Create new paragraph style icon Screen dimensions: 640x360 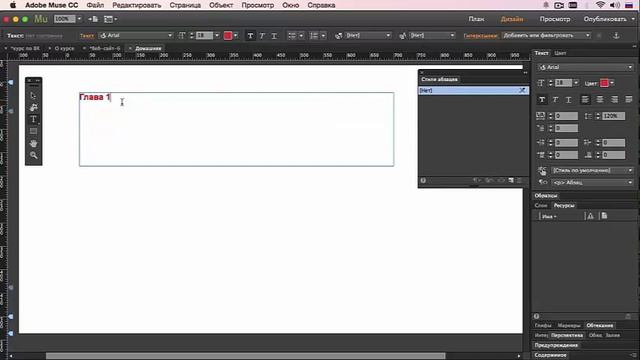pos(511,180)
